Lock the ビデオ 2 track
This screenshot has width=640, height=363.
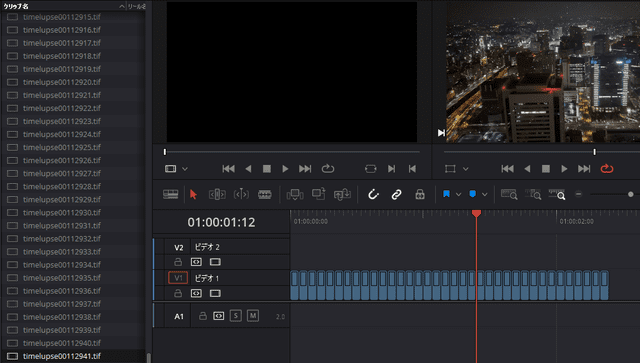coord(178,262)
